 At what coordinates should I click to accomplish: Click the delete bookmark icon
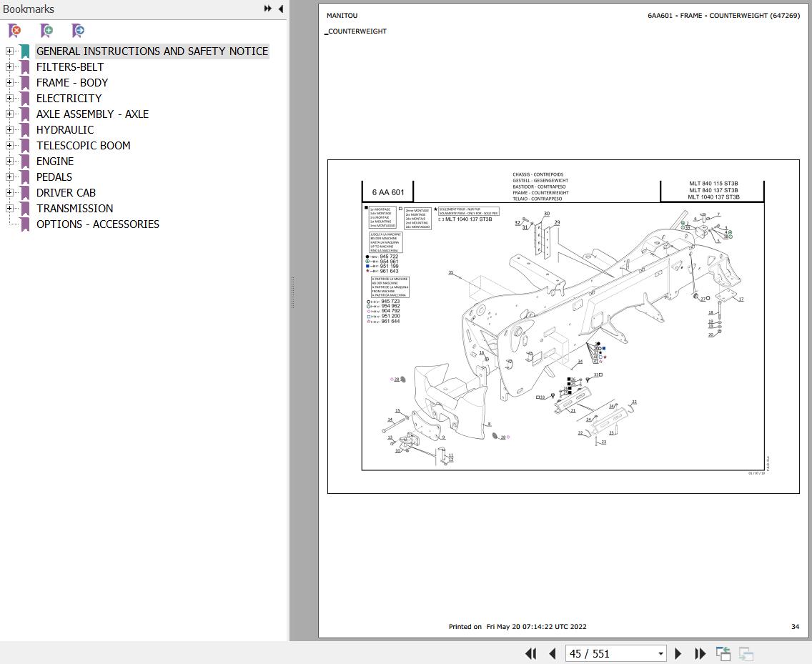point(15,31)
